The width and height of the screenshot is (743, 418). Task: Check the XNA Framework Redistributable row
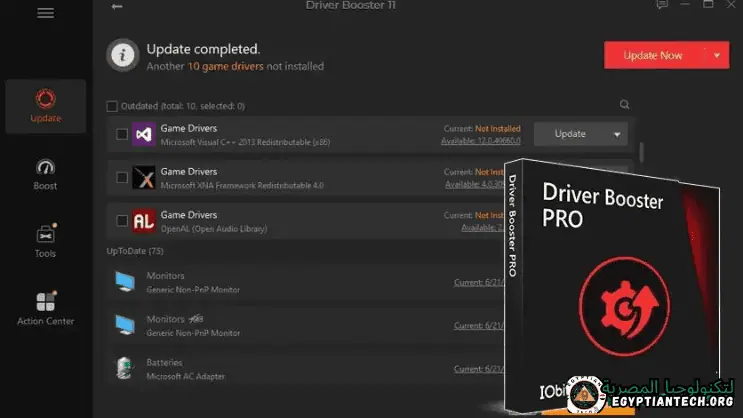[122, 178]
